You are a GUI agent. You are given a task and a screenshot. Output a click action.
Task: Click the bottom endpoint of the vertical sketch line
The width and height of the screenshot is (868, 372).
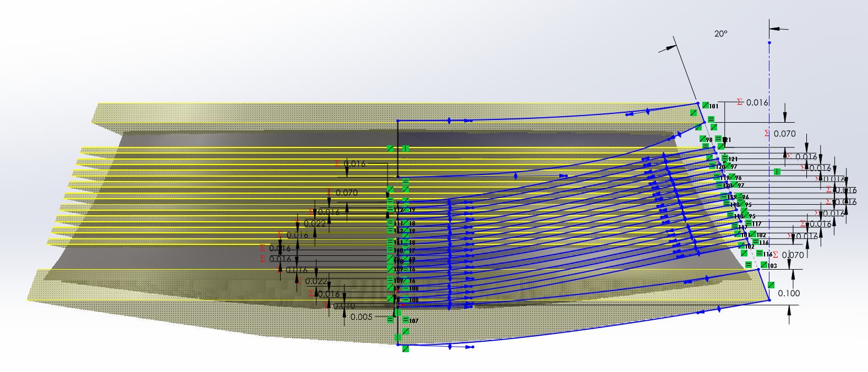[x=397, y=344]
